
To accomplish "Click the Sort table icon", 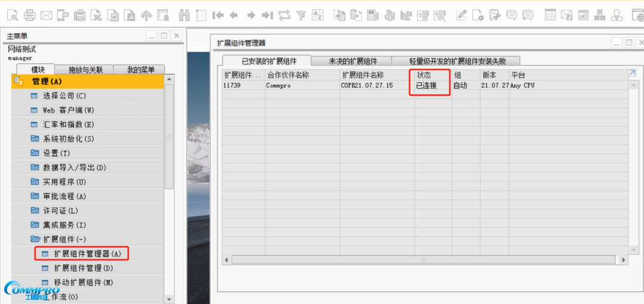I will pos(318,15).
